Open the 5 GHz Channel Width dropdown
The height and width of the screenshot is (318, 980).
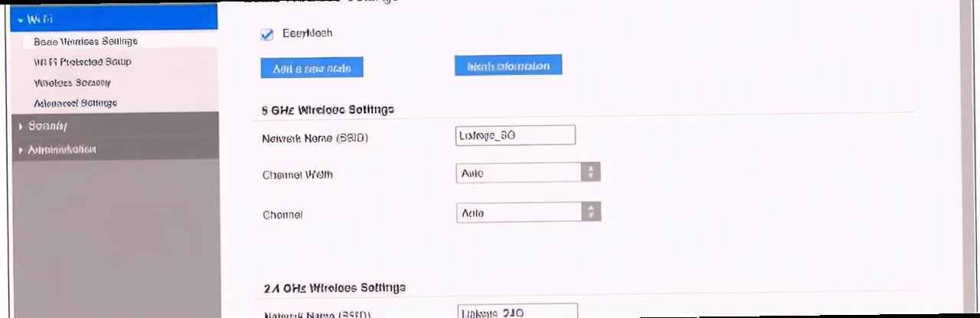tap(519, 173)
